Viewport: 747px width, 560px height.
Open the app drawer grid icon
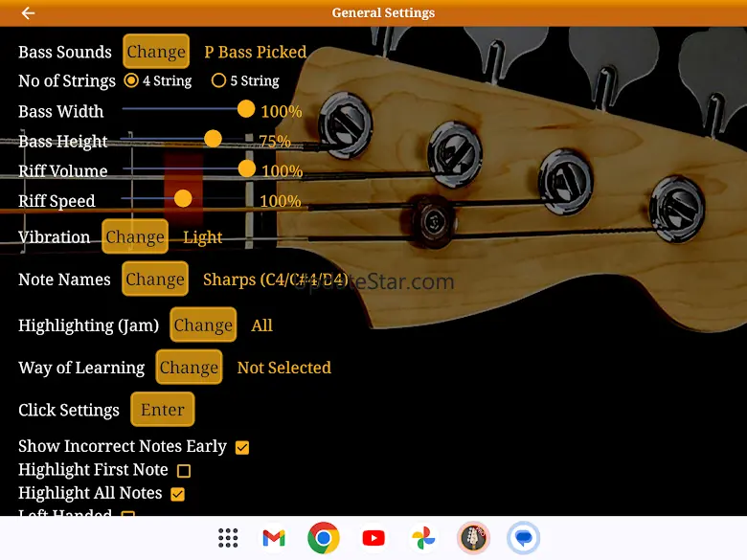[x=228, y=538]
